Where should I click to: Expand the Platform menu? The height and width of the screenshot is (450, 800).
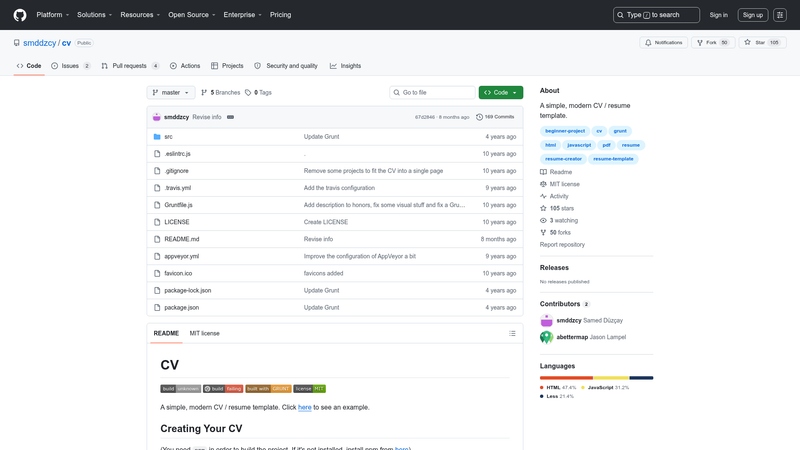point(53,15)
